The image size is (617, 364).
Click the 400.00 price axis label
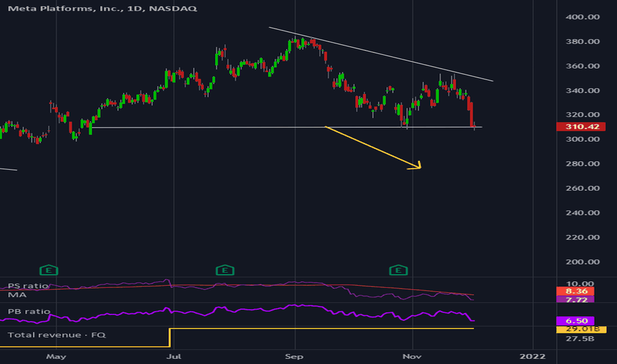(583, 17)
